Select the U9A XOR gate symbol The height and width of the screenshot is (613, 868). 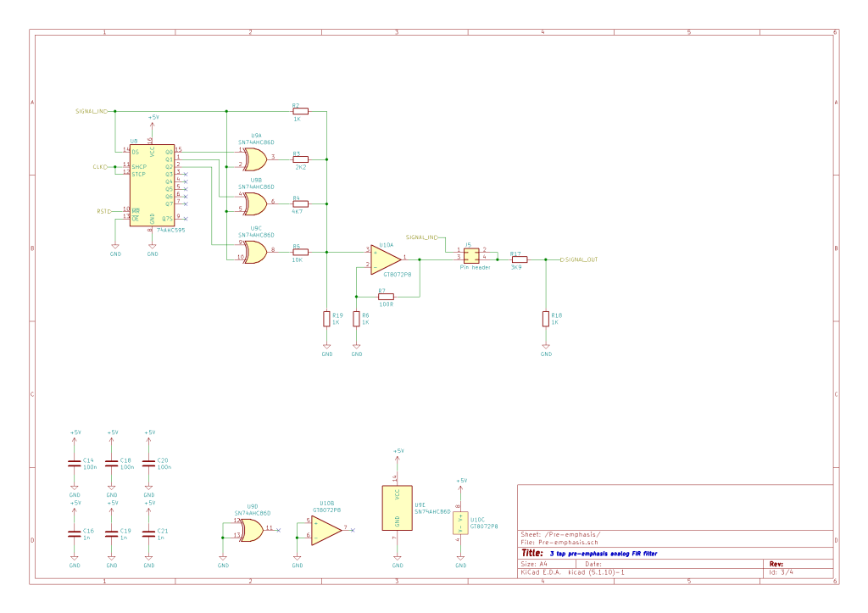point(253,158)
